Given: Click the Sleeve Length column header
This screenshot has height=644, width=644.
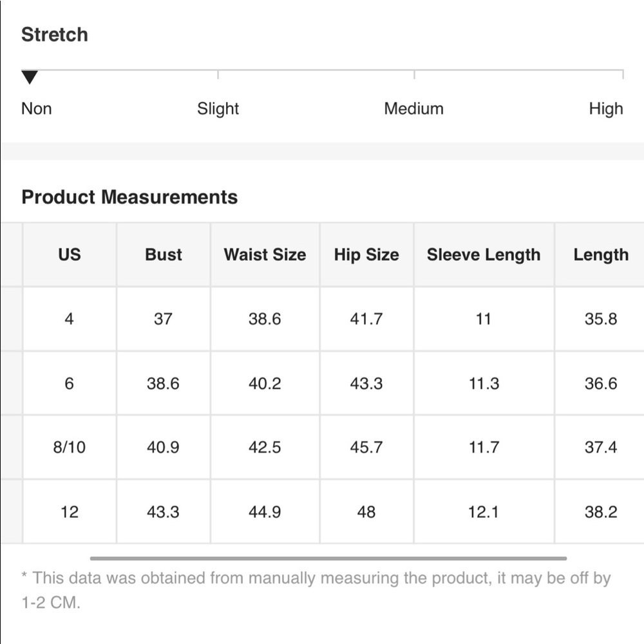Looking at the screenshot, I should pyautogui.click(x=484, y=254).
